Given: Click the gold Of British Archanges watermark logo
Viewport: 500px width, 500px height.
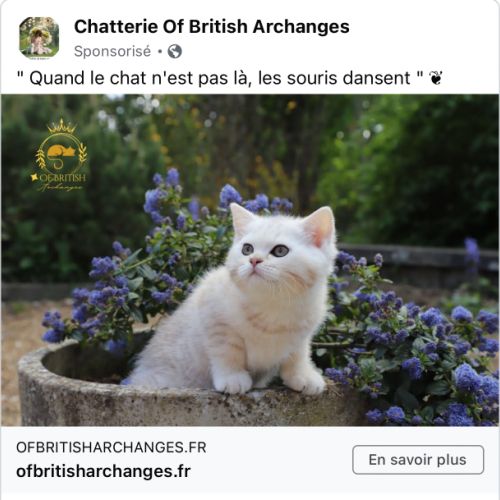Looking at the screenshot, I should coord(59,155).
